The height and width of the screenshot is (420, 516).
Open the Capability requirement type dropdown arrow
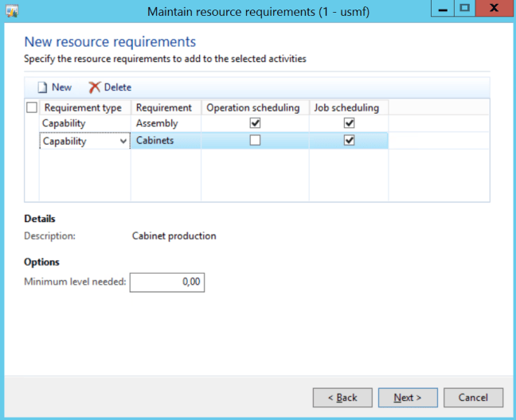coord(123,142)
